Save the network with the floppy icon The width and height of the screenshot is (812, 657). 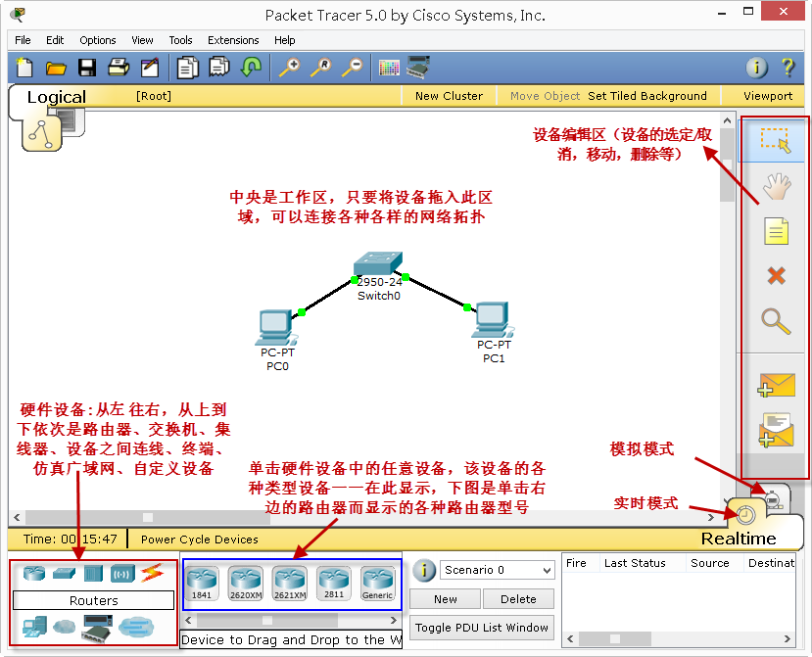click(87, 68)
